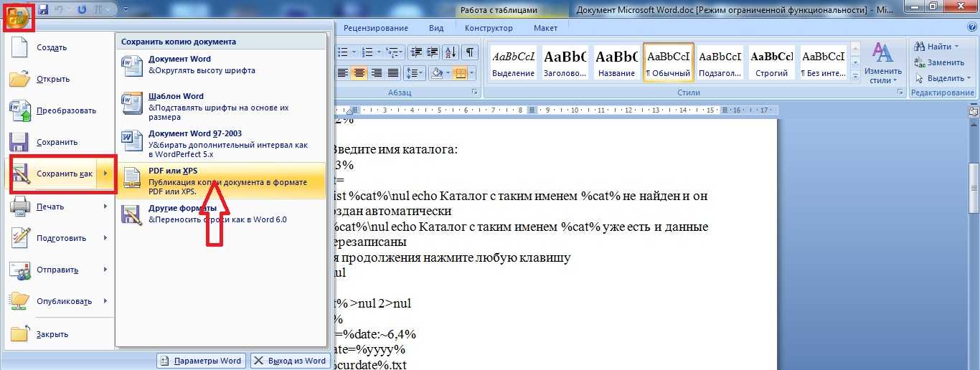This screenshot has width=980, height=370.
Task: Apply the Подзаголовок style thumbnail
Action: [x=720, y=62]
